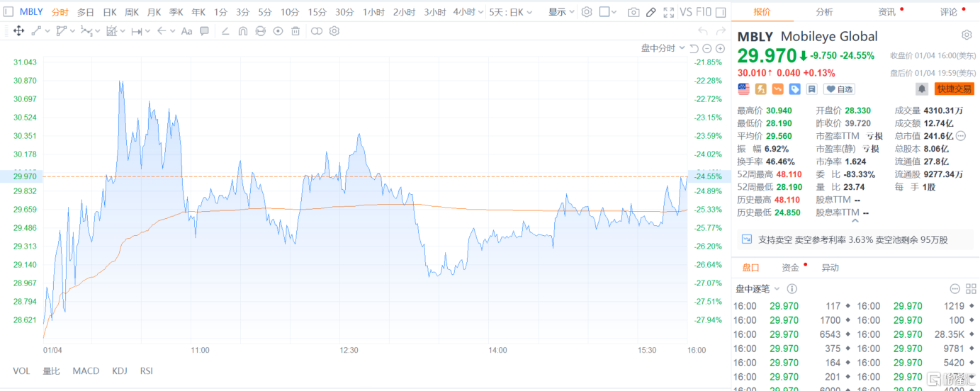The width and height of the screenshot is (980, 391).
Task: Expand the polyline tool dropdown
Action: 72,31
